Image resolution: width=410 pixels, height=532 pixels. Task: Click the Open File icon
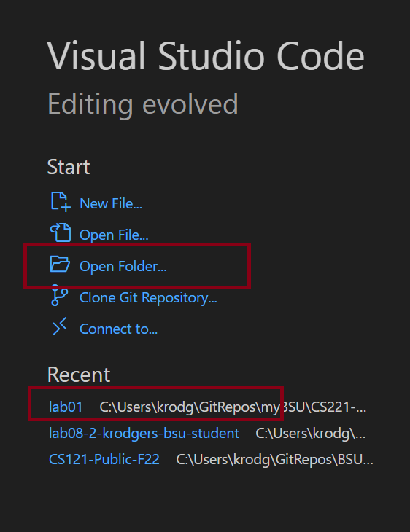61,232
